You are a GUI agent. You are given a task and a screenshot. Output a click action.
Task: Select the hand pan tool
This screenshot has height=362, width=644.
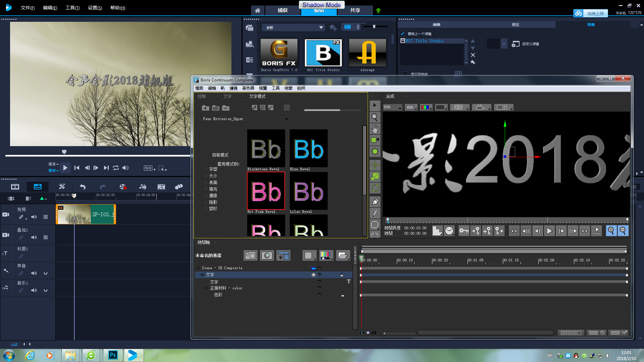(375, 129)
